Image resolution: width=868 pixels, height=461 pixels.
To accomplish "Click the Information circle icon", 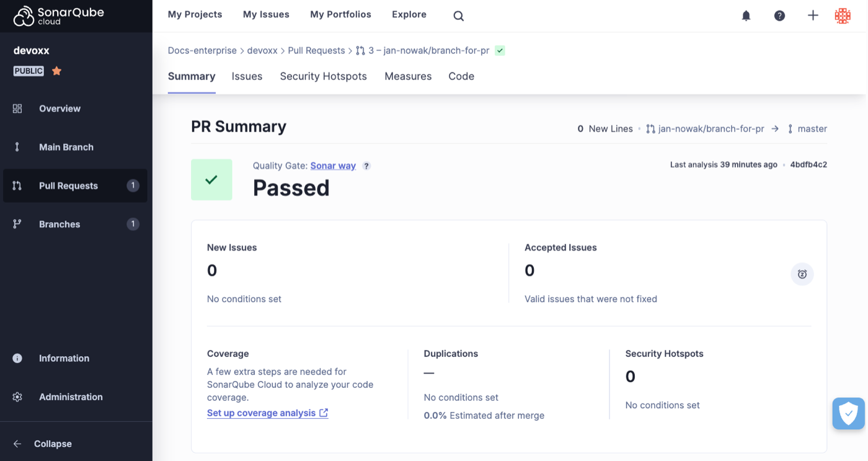I will [17, 358].
